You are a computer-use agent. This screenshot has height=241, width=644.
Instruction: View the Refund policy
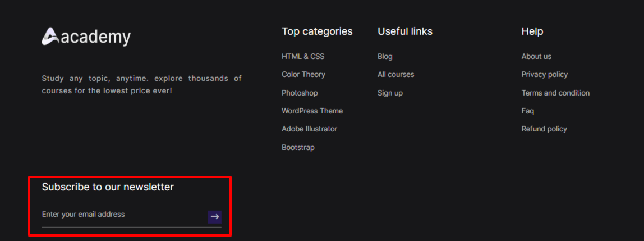pos(544,129)
